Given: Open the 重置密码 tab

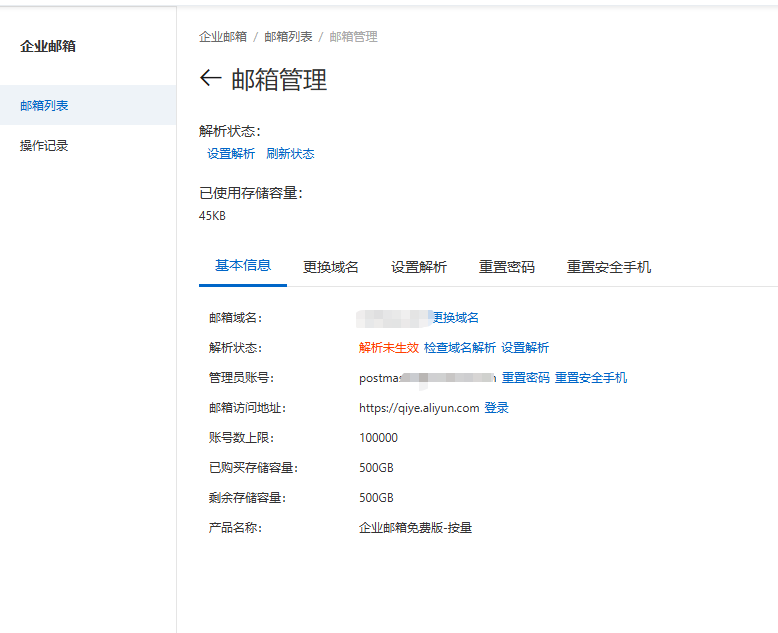Looking at the screenshot, I should [507, 267].
